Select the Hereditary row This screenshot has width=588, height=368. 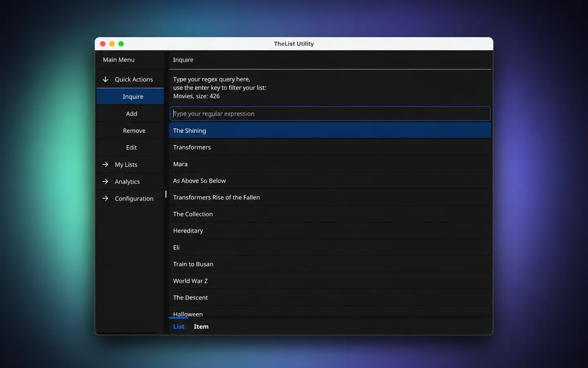coord(330,231)
